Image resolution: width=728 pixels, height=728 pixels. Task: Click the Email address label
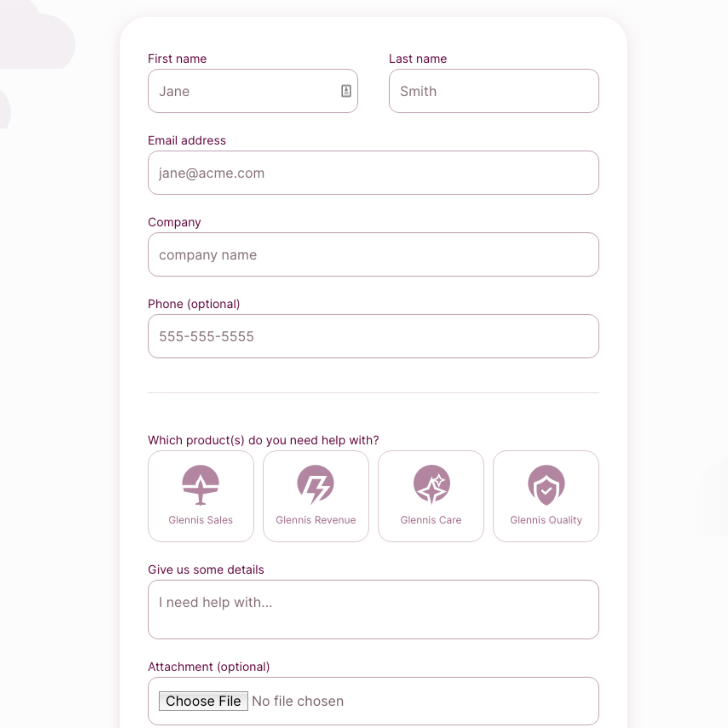pyautogui.click(x=187, y=140)
